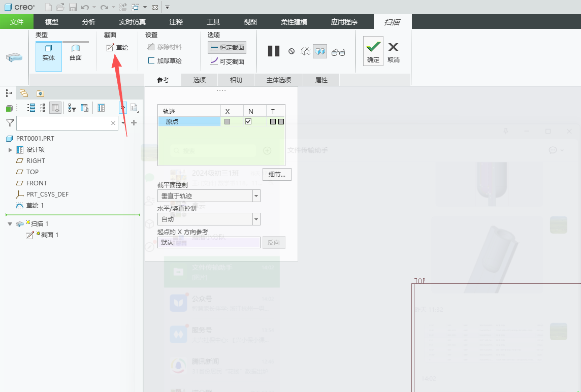Click the Regenerate icon in quick access toolbar
The height and width of the screenshot is (392, 581).
tap(123, 7)
